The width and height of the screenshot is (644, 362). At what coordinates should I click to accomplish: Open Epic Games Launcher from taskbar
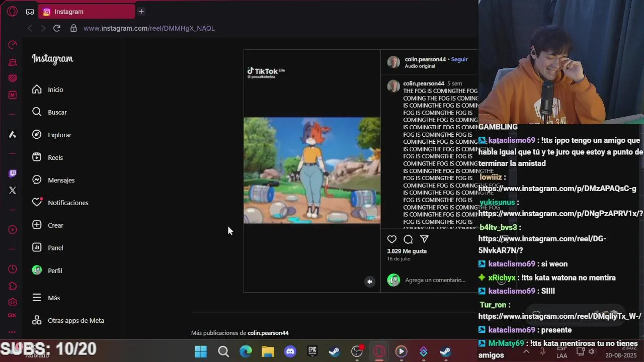click(x=312, y=351)
